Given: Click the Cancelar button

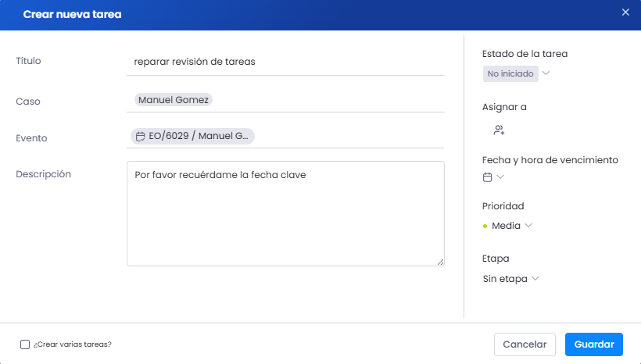Looking at the screenshot, I should (x=525, y=344).
